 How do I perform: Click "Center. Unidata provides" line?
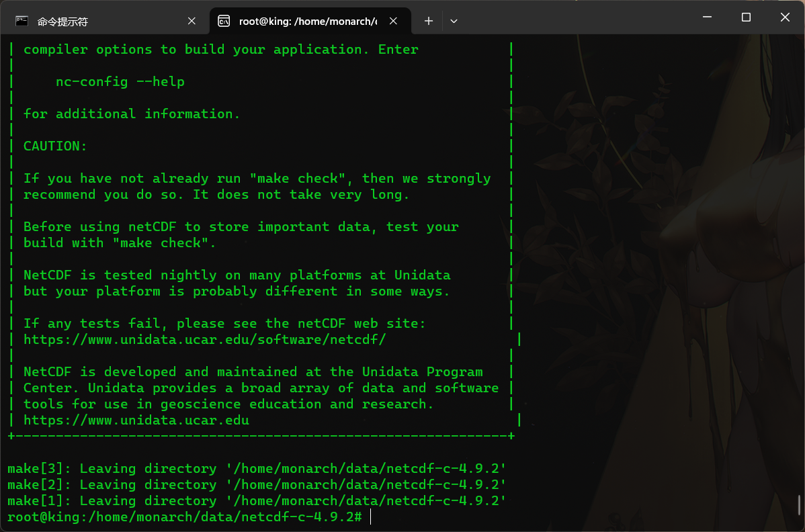[261, 388]
